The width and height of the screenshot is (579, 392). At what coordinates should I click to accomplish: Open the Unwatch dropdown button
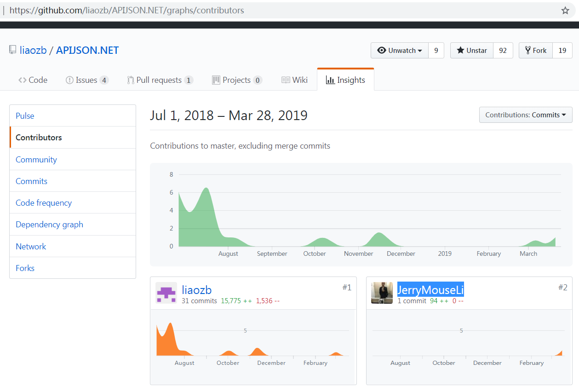(x=400, y=51)
